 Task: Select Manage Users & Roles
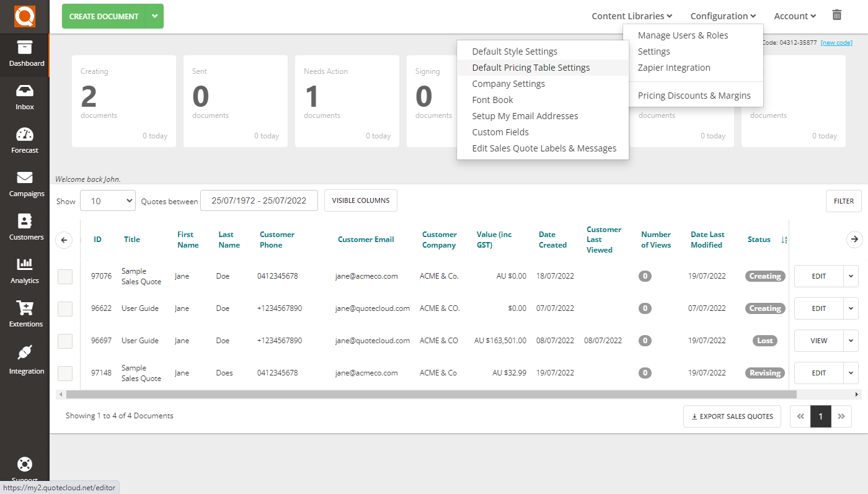[683, 35]
